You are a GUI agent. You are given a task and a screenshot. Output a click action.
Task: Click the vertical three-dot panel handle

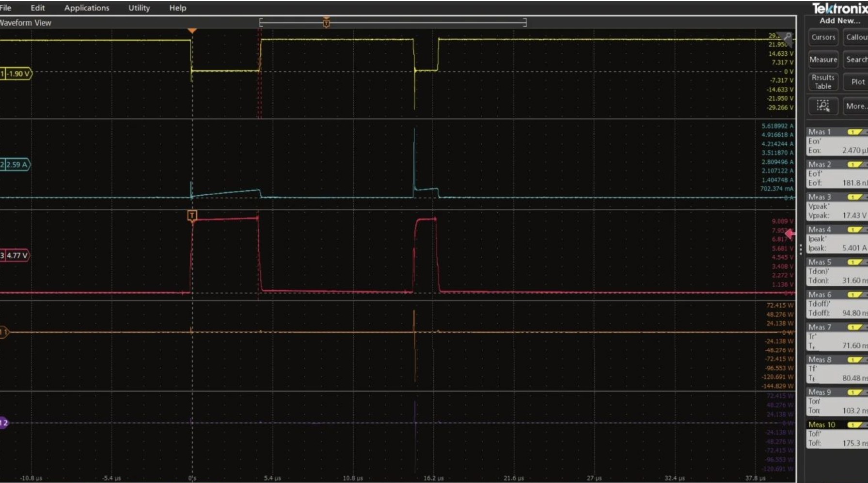pyautogui.click(x=801, y=249)
